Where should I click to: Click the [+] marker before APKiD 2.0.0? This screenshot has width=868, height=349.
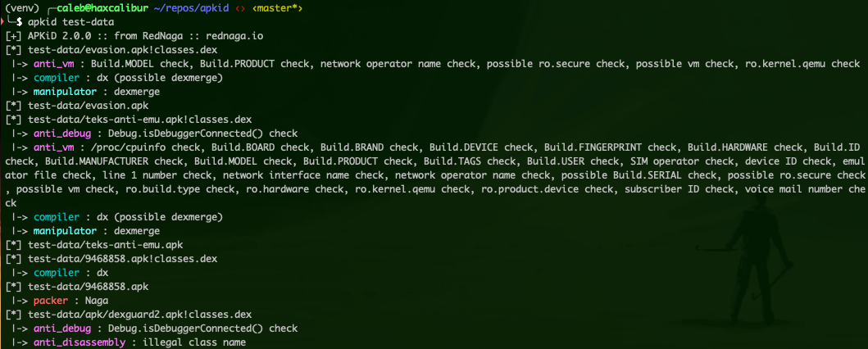click(13, 37)
